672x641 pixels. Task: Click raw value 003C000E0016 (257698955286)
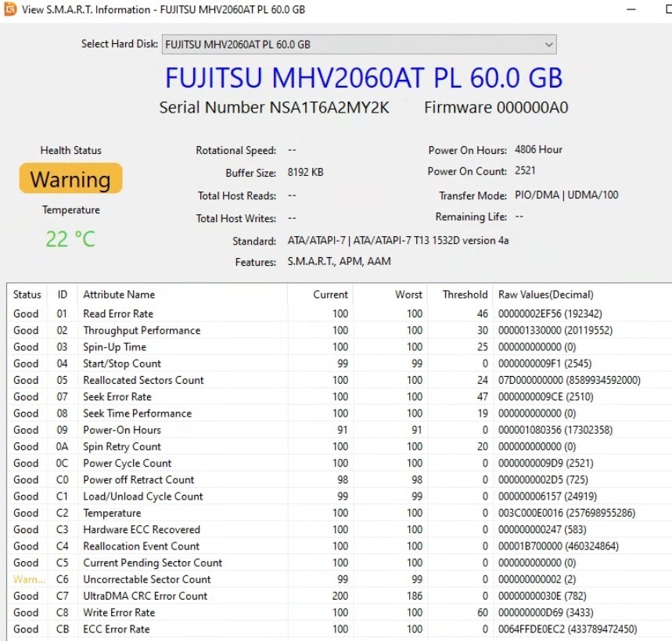click(x=566, y=513)
